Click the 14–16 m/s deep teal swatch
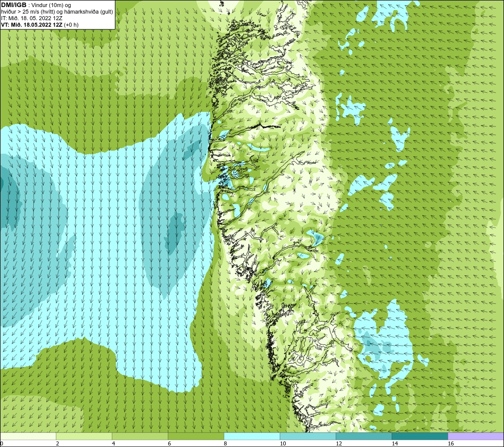 pos(420,436)
